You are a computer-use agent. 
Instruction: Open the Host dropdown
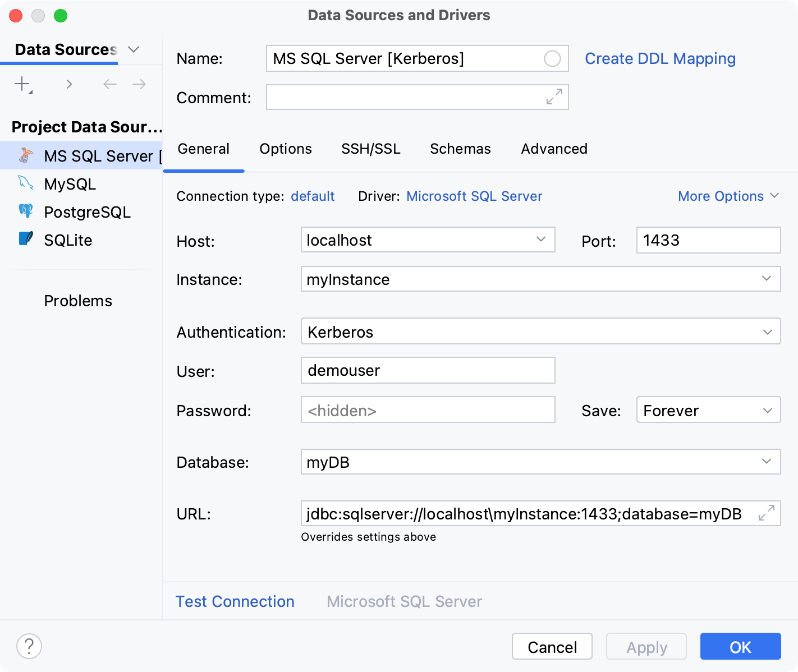click(x=540, y=240)
